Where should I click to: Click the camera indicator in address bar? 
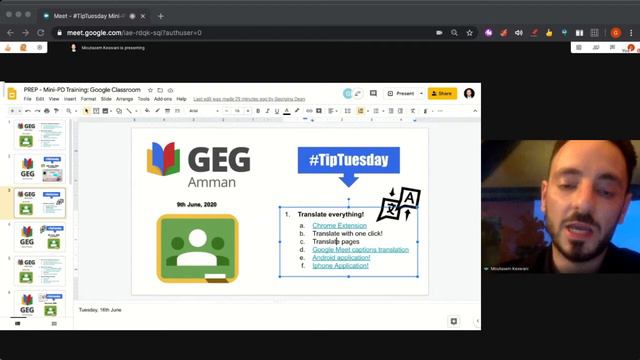pos(439,33)
